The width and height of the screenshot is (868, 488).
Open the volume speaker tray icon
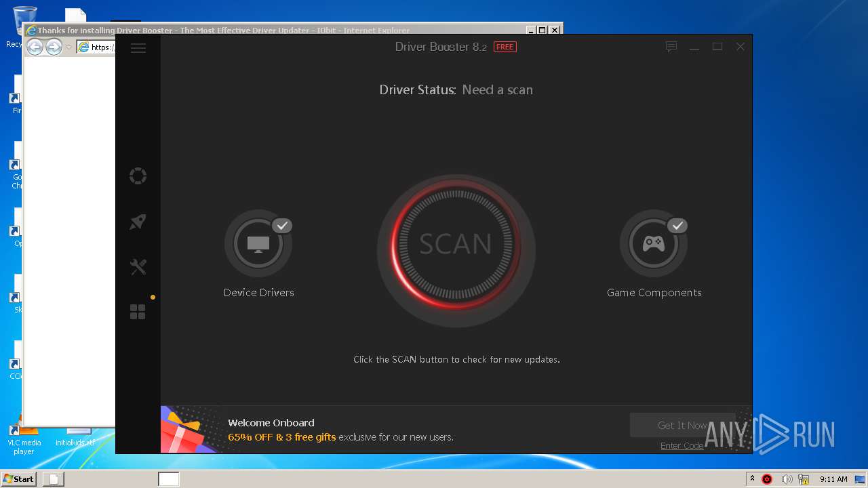[x=787, y=479]
